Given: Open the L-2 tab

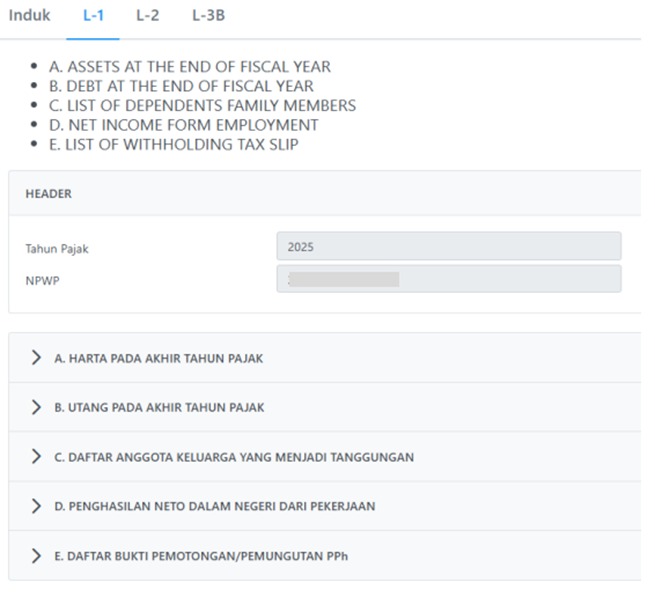Looking at the screenshot, I should pyautogui.click(x=147, y=16).
